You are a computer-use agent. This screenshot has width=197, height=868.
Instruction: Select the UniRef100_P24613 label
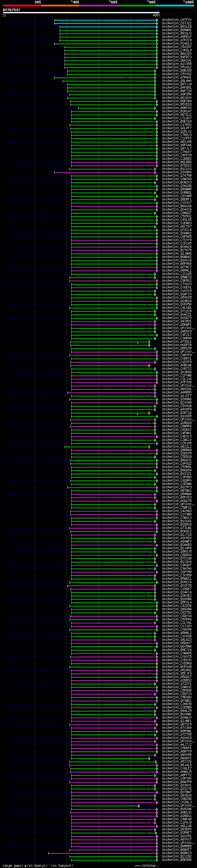[176, 43]
